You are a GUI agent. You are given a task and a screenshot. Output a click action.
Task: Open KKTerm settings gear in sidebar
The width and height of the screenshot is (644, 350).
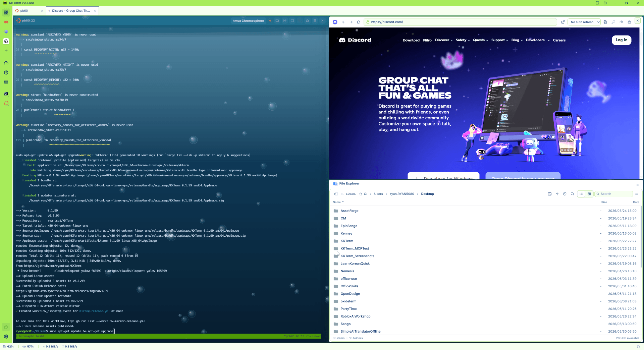pyautogui.click(x=6, y=337)
